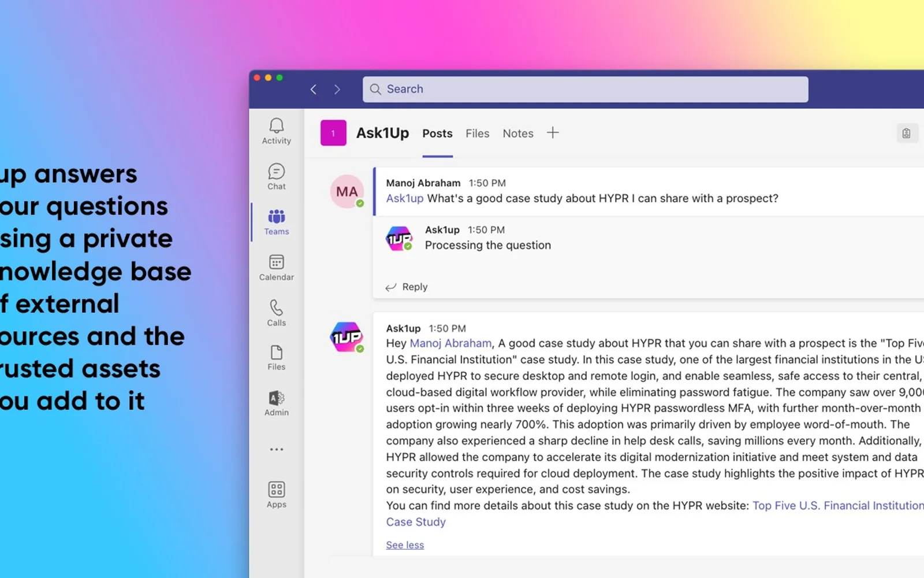This screenshot has width=924, height=578.
Task: Click the Manoj Abraham mention link
Action: point(450,343)
